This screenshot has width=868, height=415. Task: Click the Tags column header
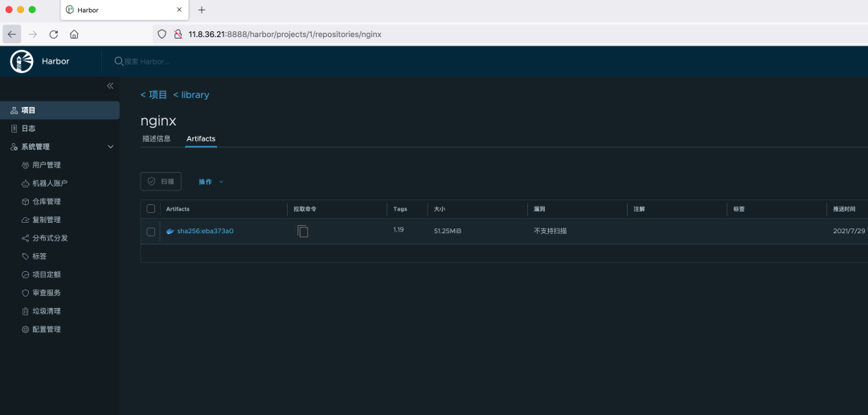(x=400, y=209)
